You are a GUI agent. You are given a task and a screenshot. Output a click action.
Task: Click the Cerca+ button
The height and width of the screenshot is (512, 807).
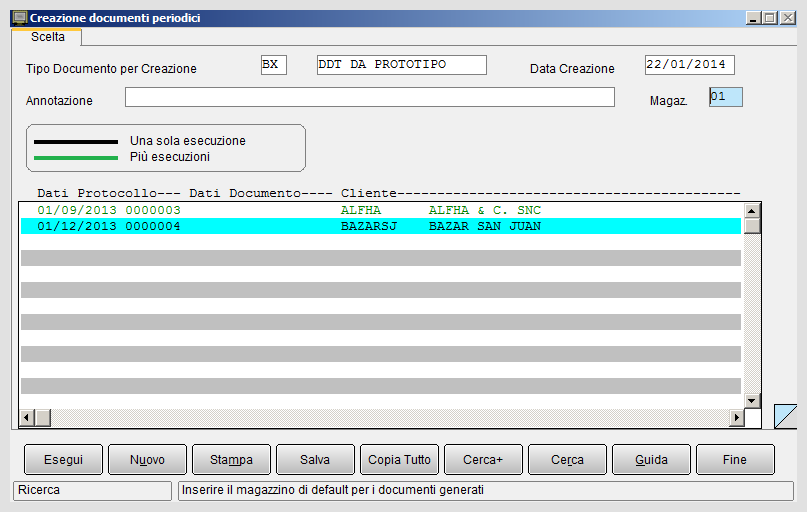coord(483,460)
